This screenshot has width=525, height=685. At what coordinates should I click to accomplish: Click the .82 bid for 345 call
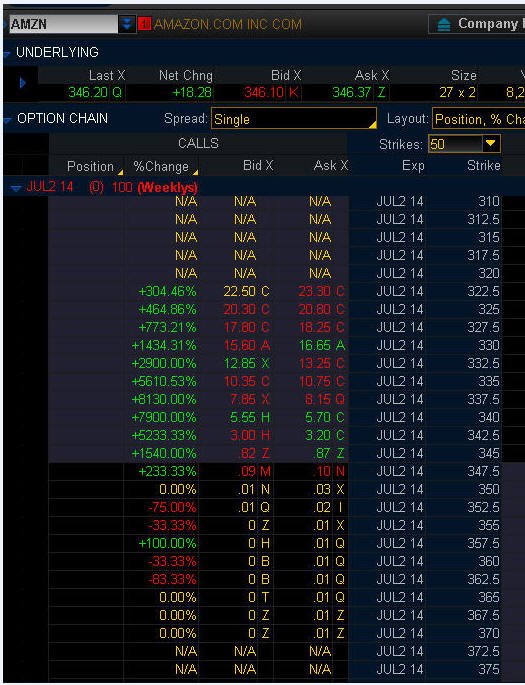tap(248, 453)
